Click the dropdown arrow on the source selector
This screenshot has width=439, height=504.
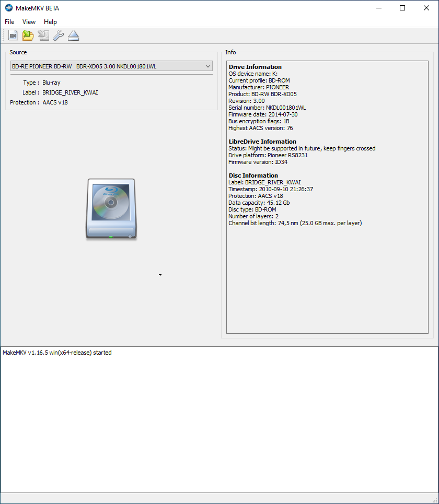[x=209, y=66]
